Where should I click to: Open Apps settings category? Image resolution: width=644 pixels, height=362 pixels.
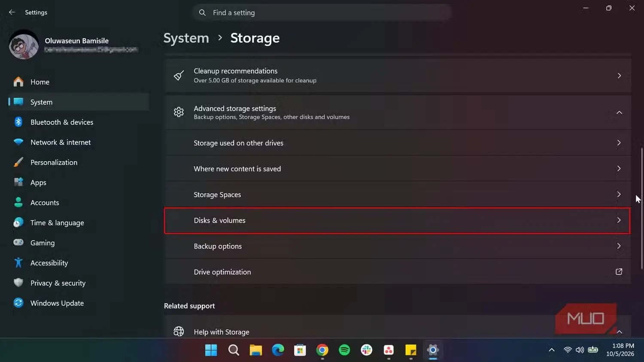(x=79, y=182)
